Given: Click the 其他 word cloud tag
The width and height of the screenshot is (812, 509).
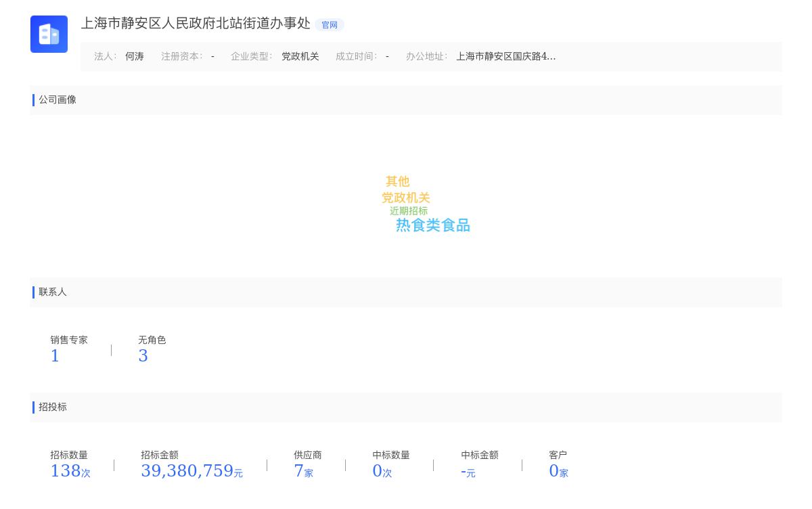Looking at the screenshot, I should pos(398,181).
